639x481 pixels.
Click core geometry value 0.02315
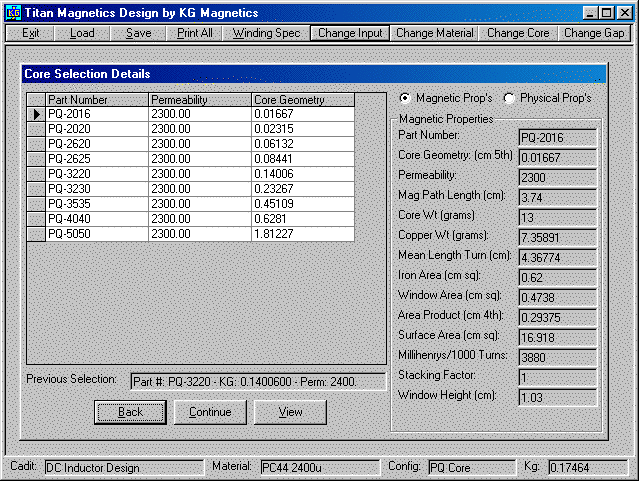[x=303, y=129]
